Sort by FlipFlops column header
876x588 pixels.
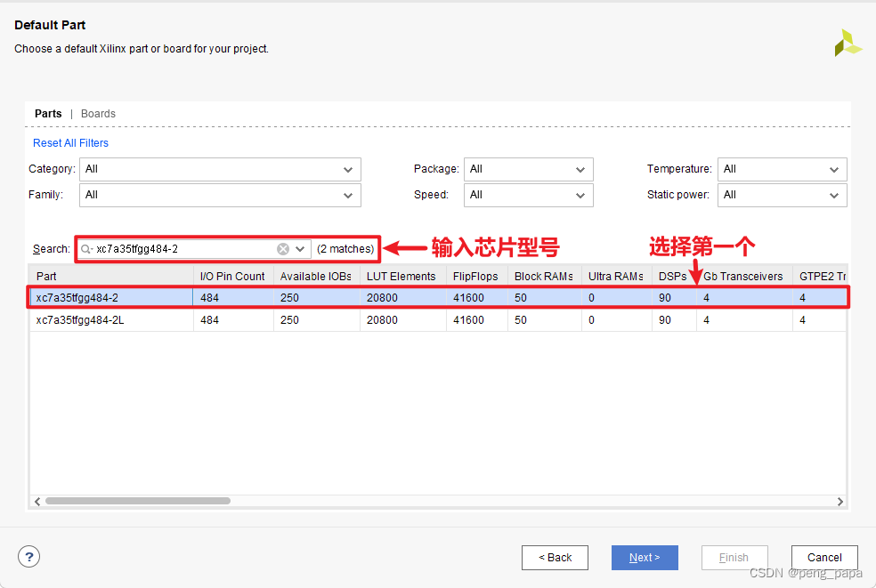[476, 277]
